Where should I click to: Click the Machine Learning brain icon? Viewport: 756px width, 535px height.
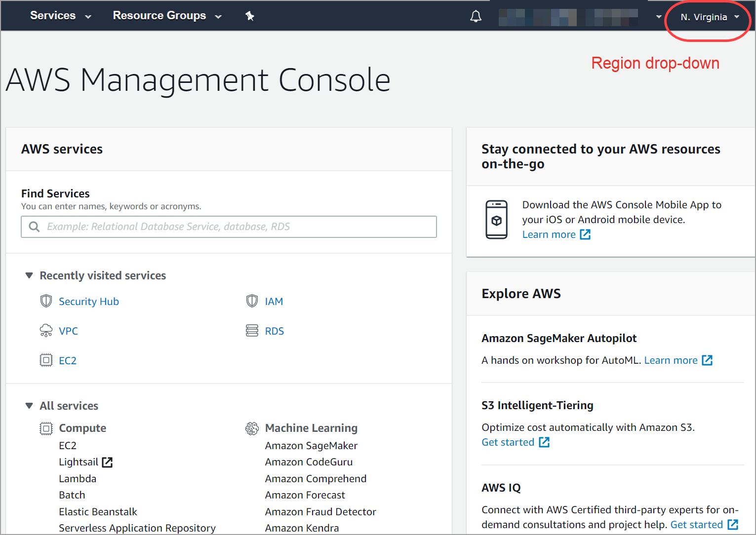(x=252, y=428)
